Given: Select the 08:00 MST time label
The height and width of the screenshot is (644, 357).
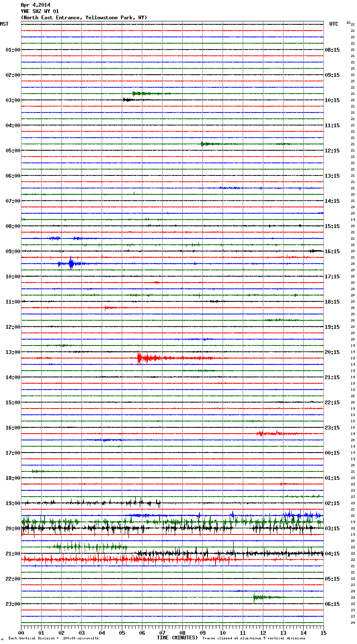Looking at the screenshot, I should coord(13,226).
